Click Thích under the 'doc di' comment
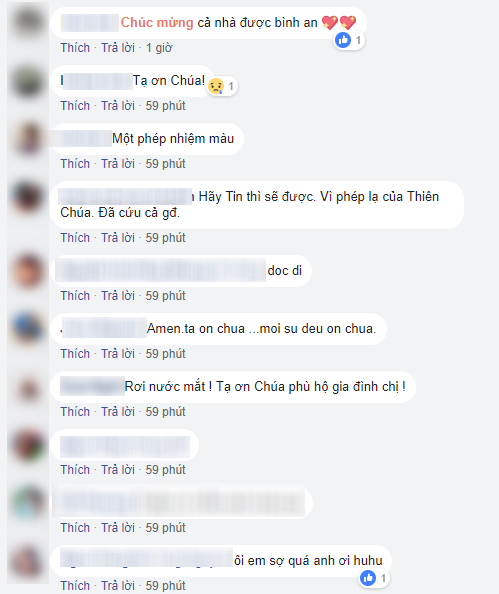 pyautogui.click(x=75, y=295)
